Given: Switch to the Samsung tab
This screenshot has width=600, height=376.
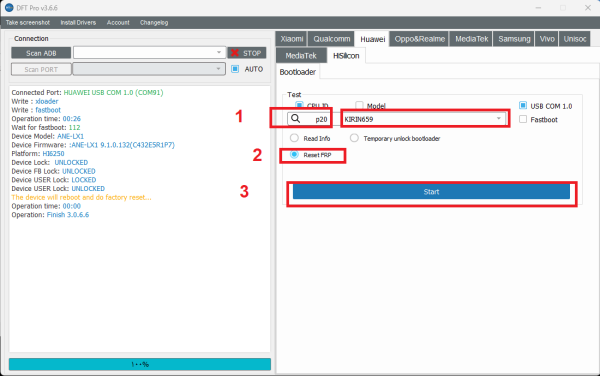Looking at the screenshot, I should pos(514,39).
